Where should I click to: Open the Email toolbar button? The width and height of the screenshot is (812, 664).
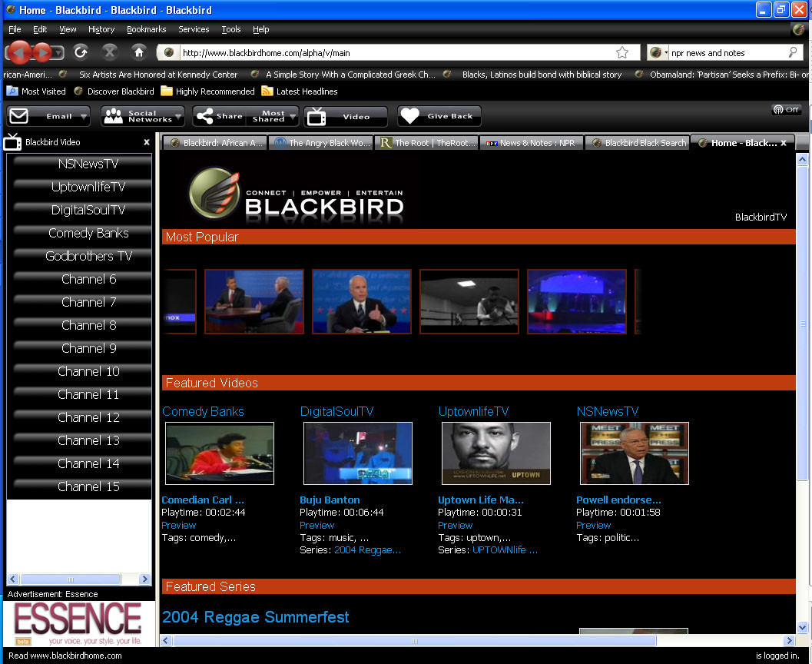[x=48, y=116]
